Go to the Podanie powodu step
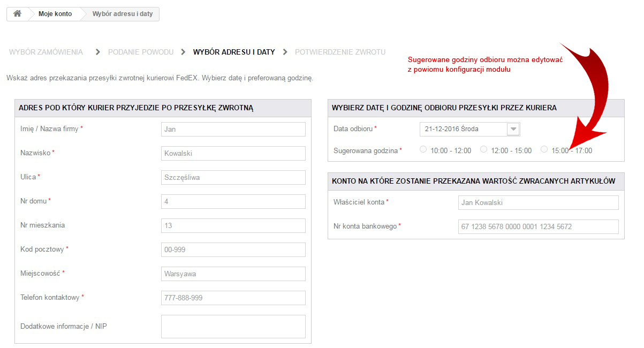 pyautogui.click(x=141, y=52)
